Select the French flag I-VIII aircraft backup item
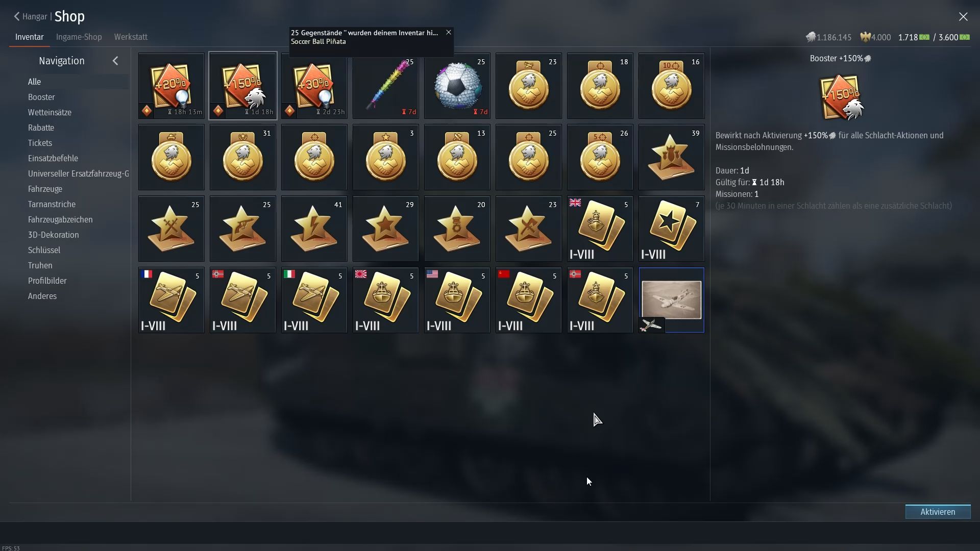 171,300
